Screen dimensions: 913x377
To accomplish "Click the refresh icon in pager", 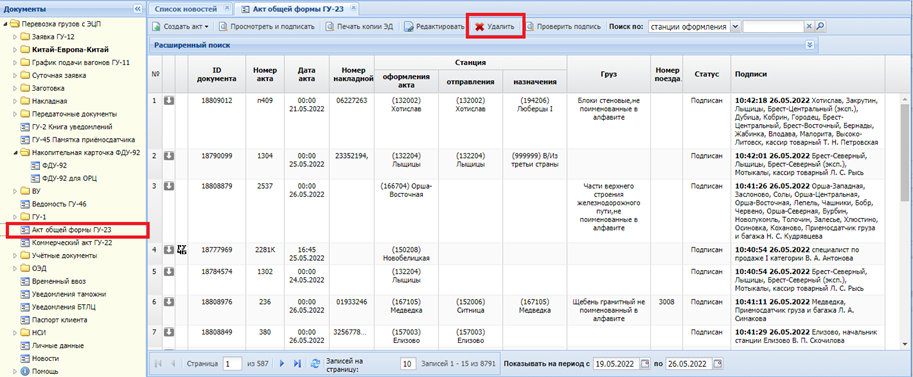I will (x=315, y=364).
